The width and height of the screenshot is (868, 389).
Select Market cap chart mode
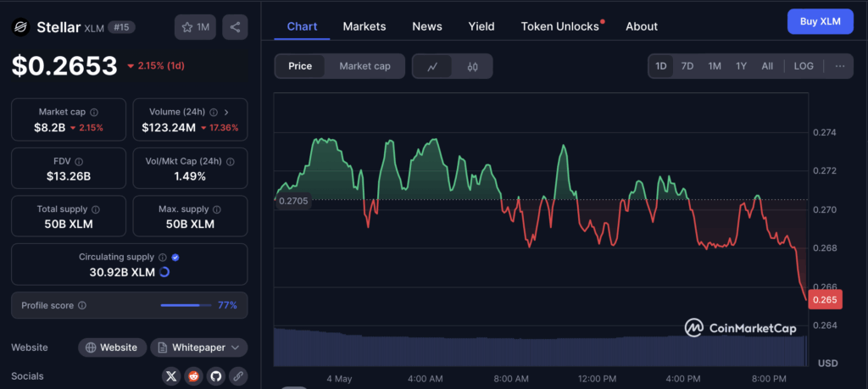coord(364,66)
